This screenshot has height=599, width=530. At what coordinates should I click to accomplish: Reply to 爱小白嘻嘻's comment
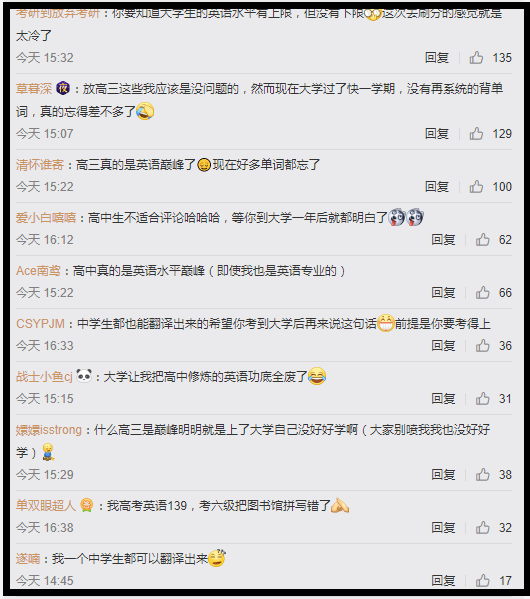(x=443, y=240)
